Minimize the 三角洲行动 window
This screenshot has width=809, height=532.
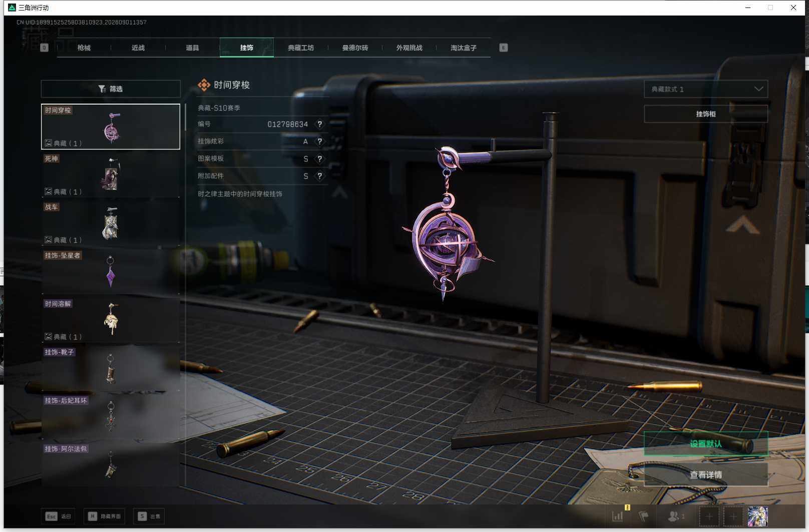[748, 8]
